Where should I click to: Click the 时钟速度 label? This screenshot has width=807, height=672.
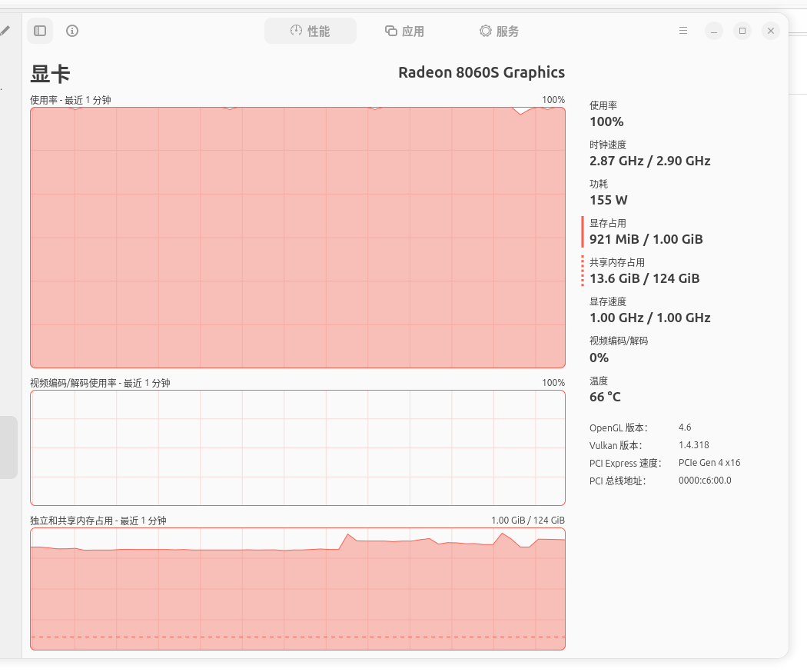(x=608, y=145)
